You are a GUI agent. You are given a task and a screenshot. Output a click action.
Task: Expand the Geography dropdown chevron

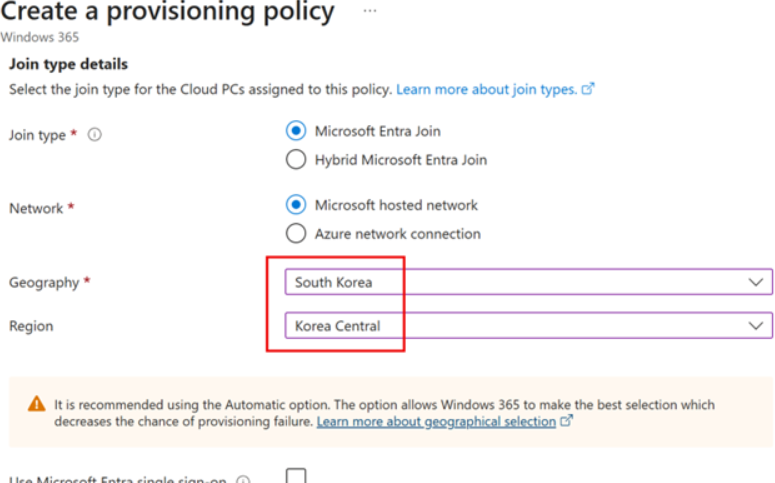(755, 282)
